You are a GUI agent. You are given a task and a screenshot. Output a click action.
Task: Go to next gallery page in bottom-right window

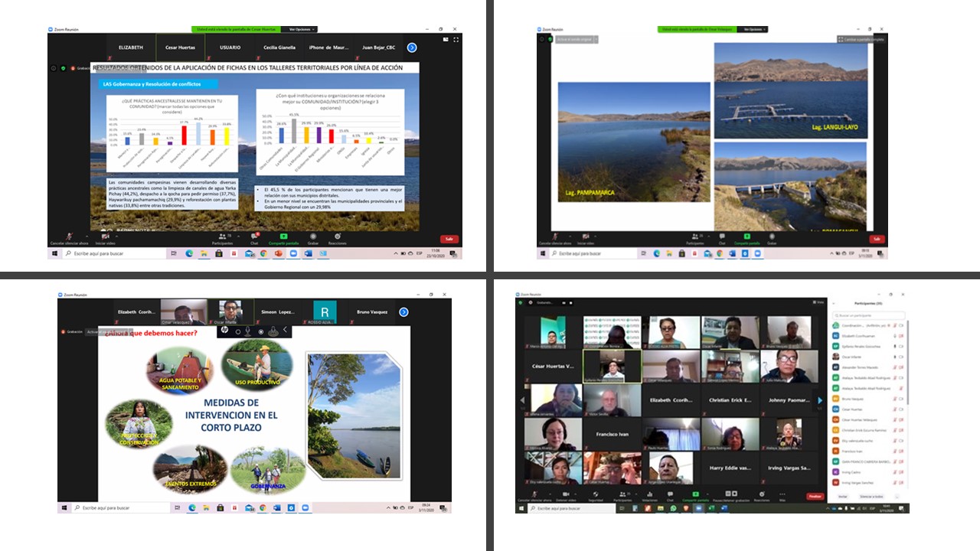click(819, 400)
